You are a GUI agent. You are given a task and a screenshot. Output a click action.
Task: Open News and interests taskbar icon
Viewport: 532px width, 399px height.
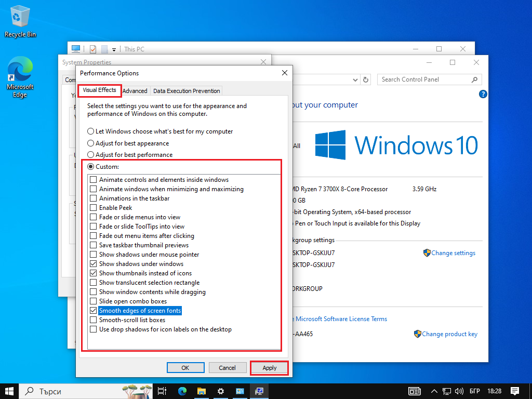click(414, 391)
